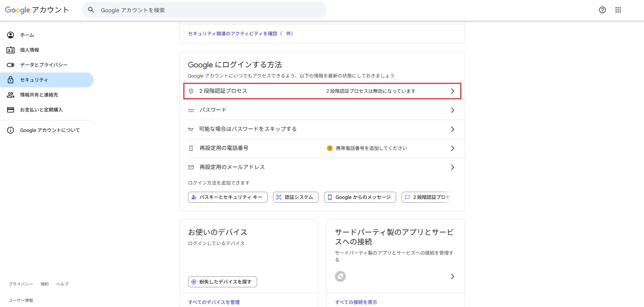Click 紛失したデバイスを探す button
This screenshot has height=307, width=644.
222,282
